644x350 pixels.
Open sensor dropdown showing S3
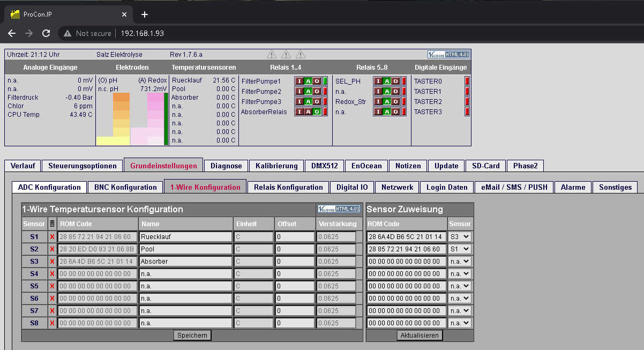(460, 236)
